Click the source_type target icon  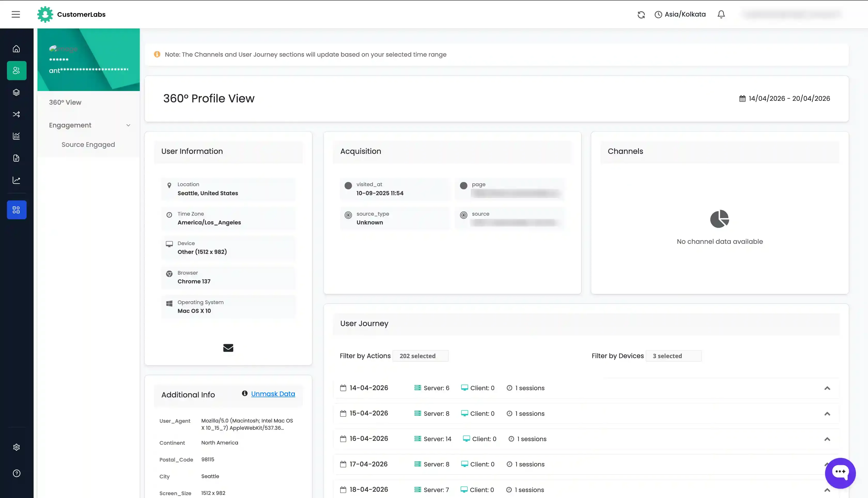point(348,215)
